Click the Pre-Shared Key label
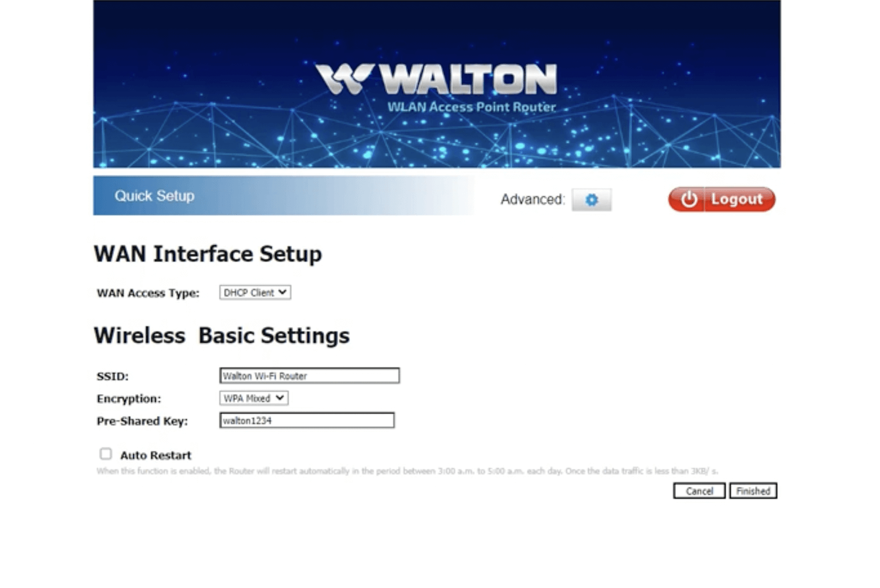Viewport: 880px width, 588px height. 142,421
